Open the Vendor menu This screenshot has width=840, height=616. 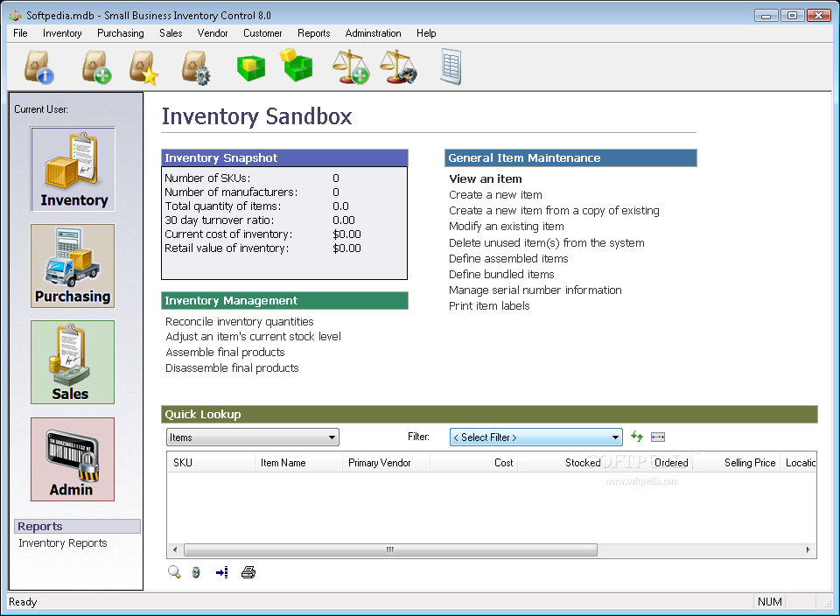tap(213, 33)
